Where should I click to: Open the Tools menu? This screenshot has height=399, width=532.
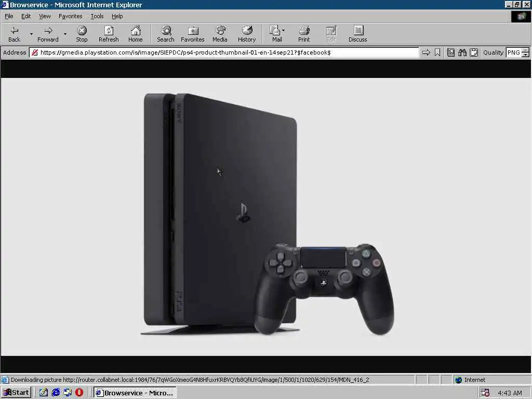pos(97,16)
